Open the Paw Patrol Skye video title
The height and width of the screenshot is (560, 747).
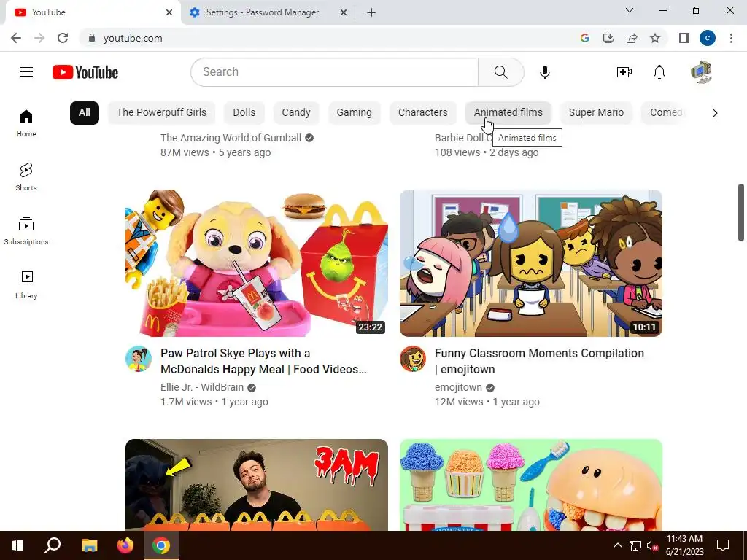[x=263, y=361]
